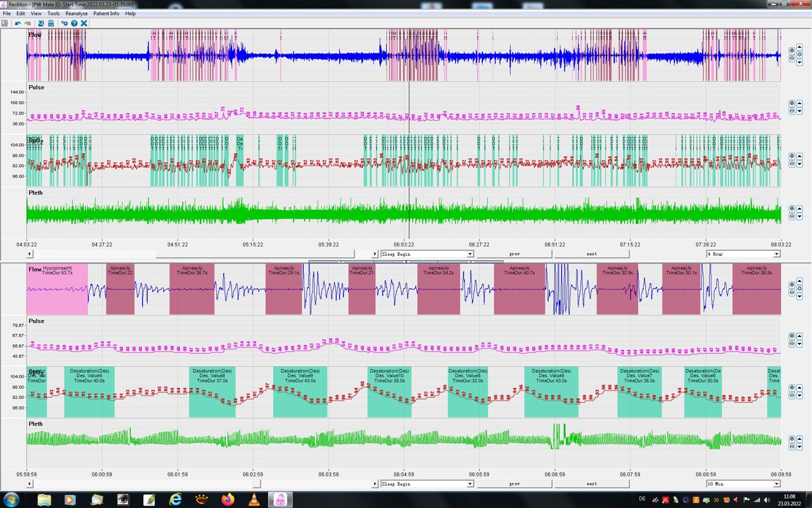Viewport: 812px width, 508px height.
Task: Click the magnifier report toolbar icon
Action: coord(41,23)
